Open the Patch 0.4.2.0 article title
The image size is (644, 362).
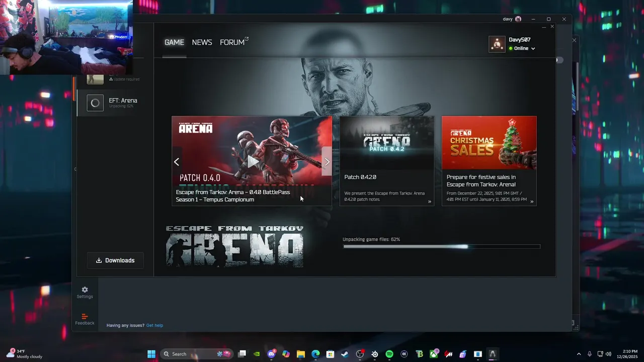[x=360, y=177]
